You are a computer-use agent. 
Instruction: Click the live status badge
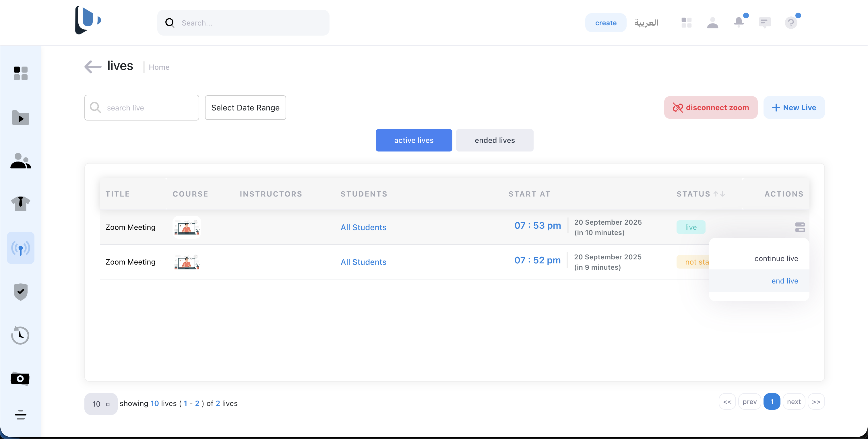click(x=691, y=227)
